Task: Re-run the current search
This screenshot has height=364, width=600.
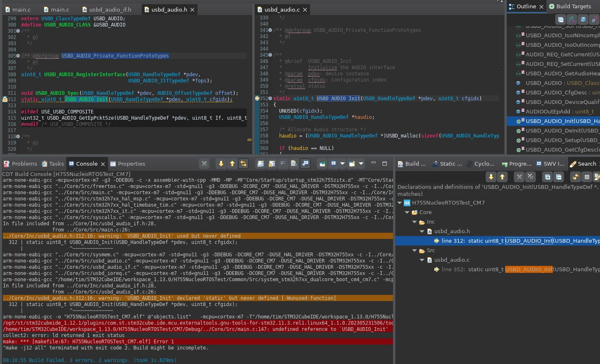Action: coord(576,177)
